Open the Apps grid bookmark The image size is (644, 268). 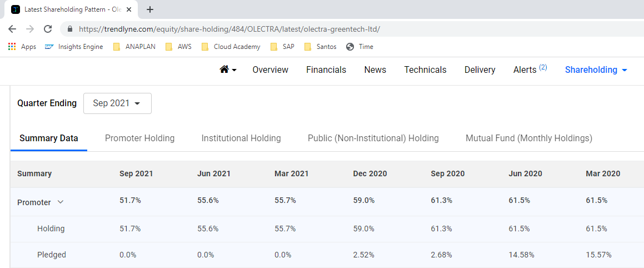click(x=22, y=47)
